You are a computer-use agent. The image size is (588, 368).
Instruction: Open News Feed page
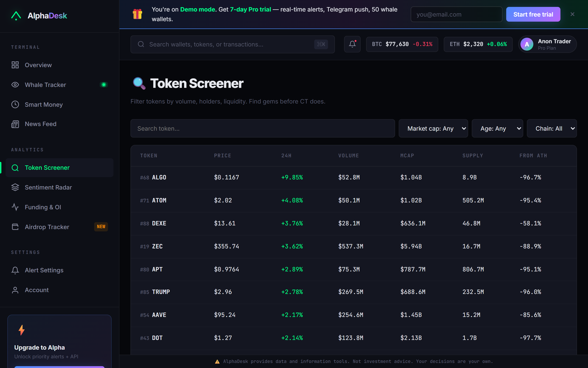59,124
